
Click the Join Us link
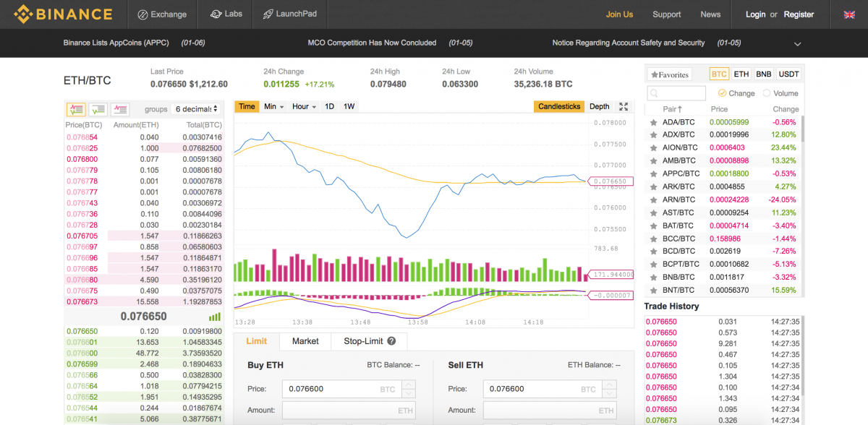pyautogui.click(x=619, y=14)
